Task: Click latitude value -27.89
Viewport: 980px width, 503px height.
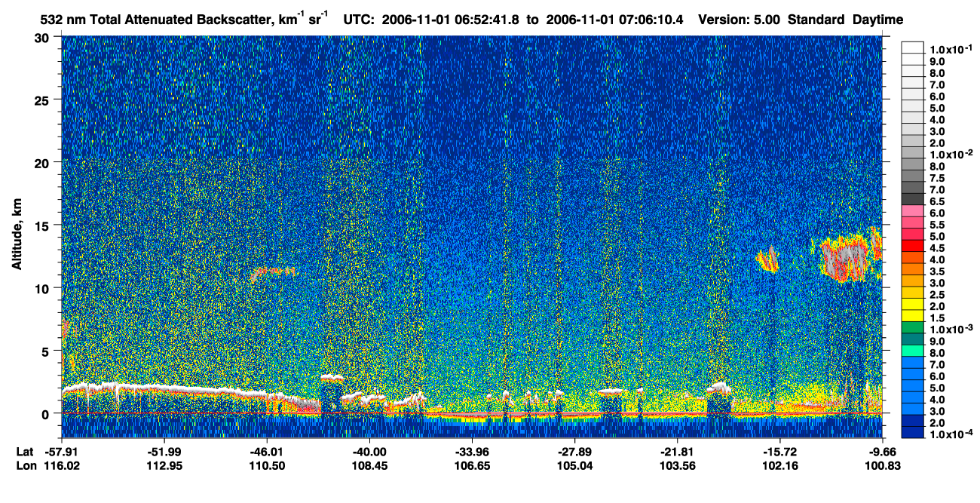Action: click(574, 452)
